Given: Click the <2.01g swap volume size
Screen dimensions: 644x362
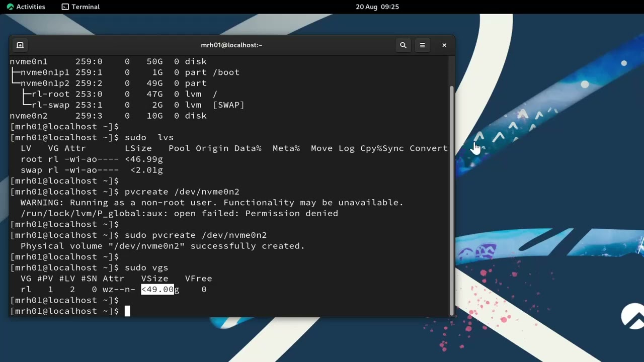Looking at the screenshot, I should pyautogui.click(x=146, y=170).
